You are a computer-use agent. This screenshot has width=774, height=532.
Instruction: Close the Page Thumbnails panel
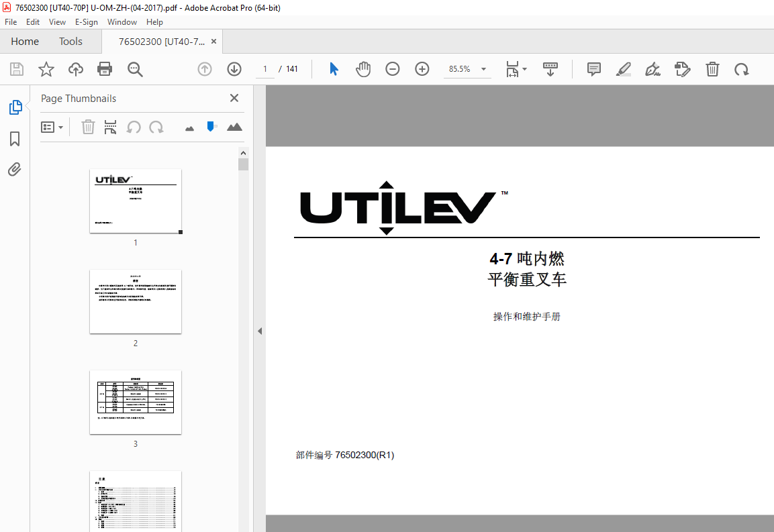(x=234, y=98)
